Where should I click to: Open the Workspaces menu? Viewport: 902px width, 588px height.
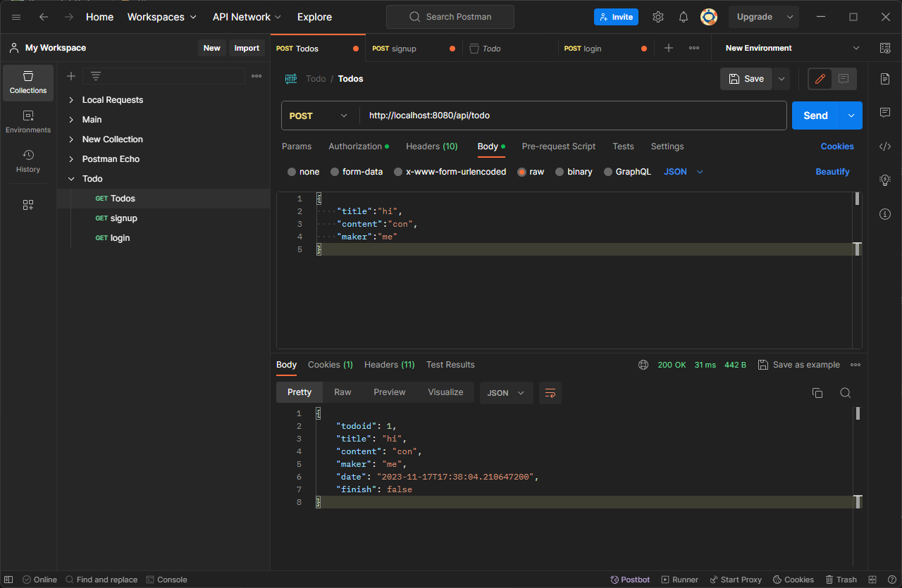coord(161,17)
